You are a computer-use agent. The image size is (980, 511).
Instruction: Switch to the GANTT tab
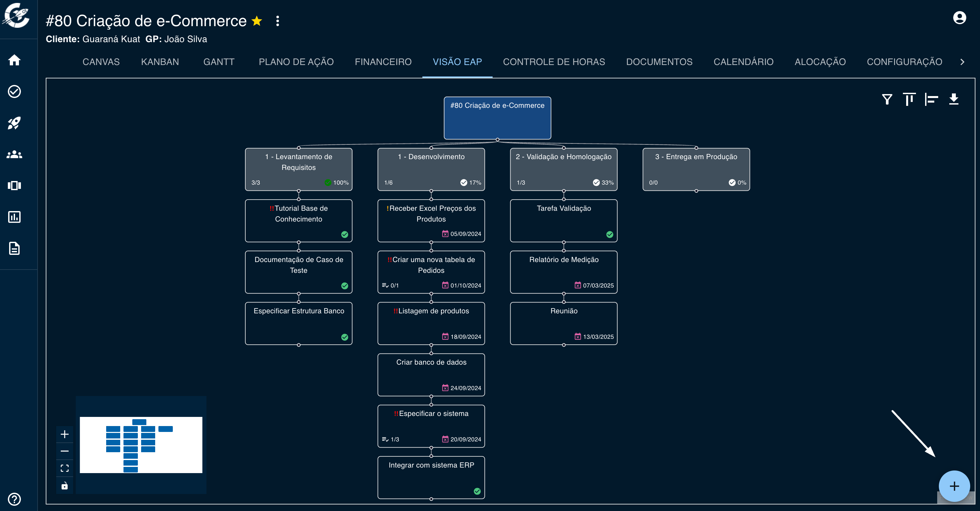click(219, 62)
